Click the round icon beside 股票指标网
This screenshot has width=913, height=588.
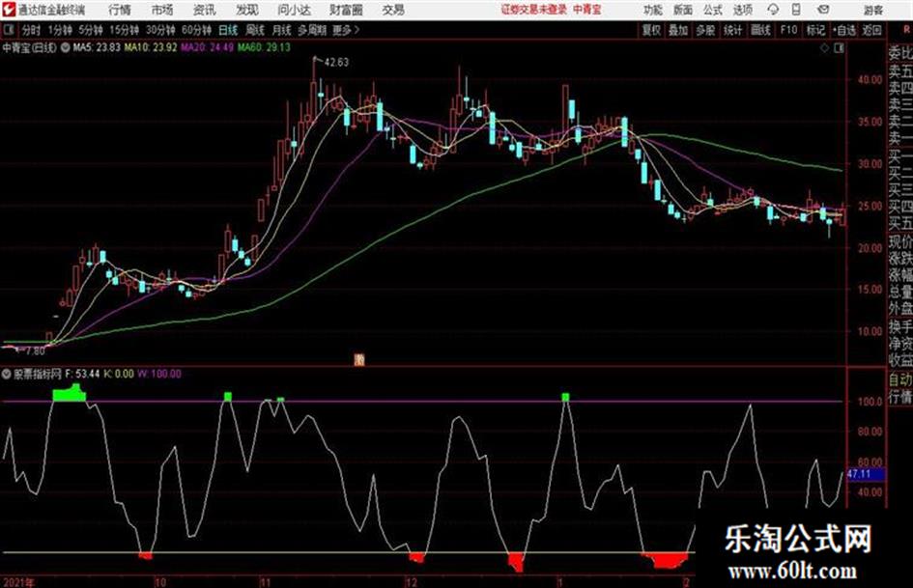point(7,374)
